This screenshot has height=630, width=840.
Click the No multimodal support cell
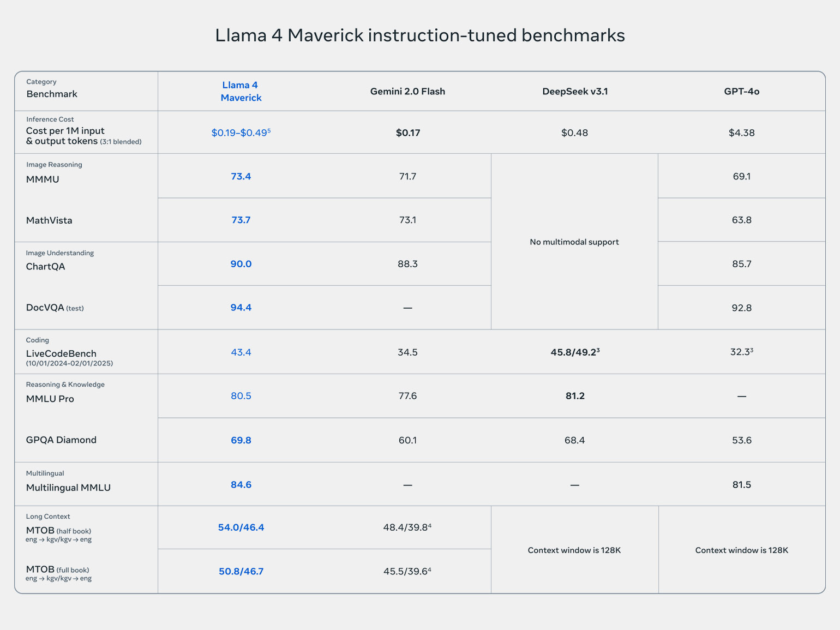574,242
